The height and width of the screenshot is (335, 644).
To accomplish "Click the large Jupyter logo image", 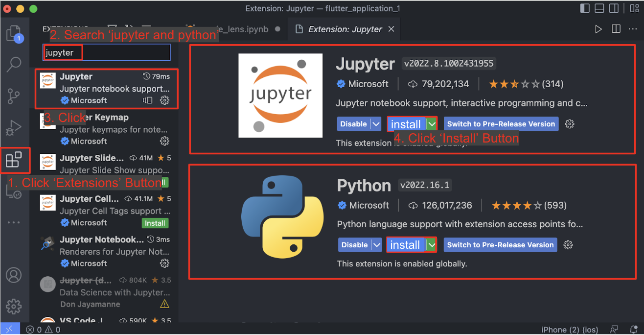I will pyautogui.click(x=280, y=96).
